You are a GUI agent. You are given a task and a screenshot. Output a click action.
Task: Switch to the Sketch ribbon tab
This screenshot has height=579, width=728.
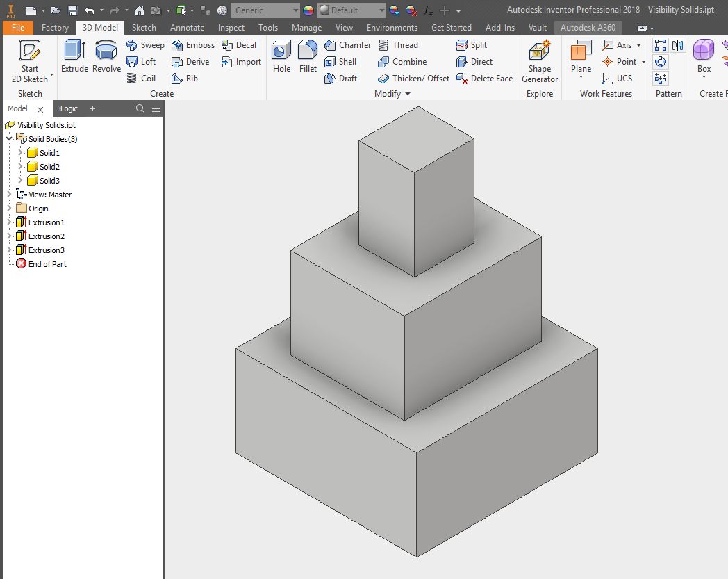point(143,27)
